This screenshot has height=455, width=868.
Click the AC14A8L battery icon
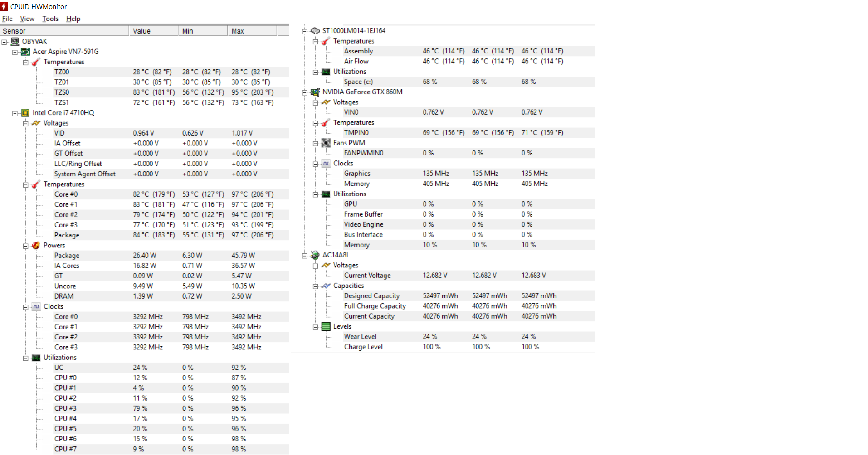[315, 255]
